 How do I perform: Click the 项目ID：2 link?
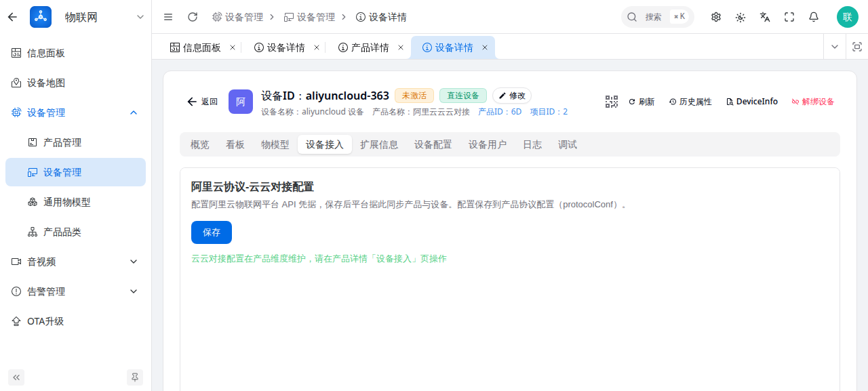click(549, 112)
